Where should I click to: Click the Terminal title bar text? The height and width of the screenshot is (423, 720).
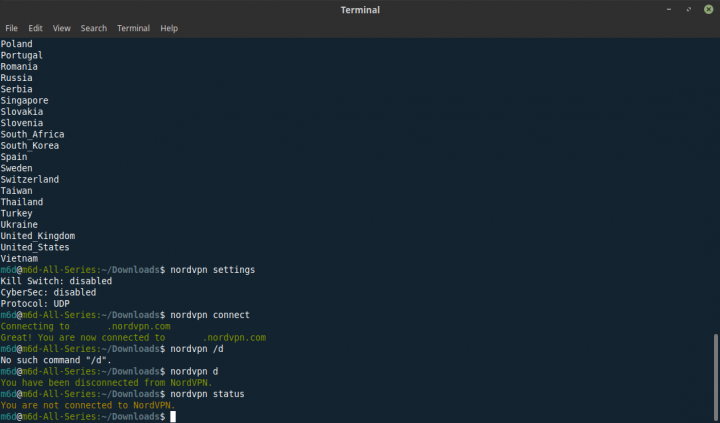point(360,10)
